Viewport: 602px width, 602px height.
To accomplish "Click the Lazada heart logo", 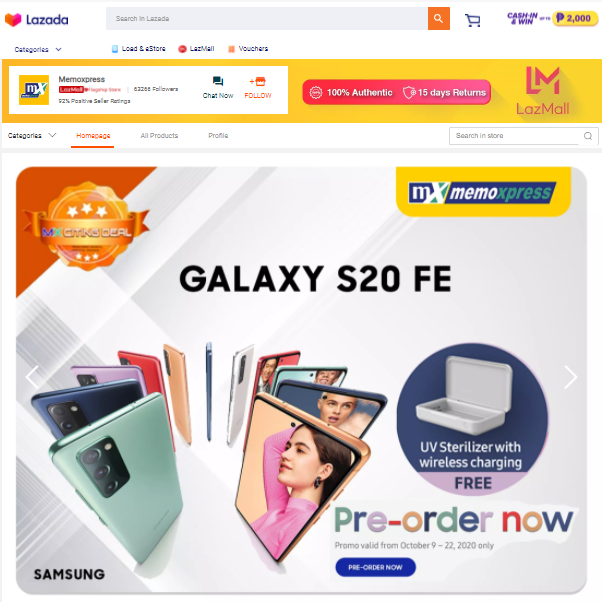I will coord(13,20).
